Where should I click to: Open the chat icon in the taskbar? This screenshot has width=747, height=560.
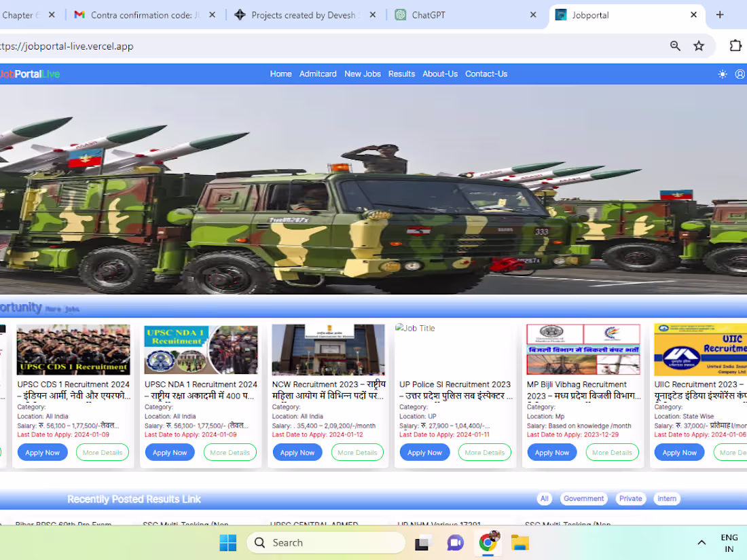coord(455,542)
